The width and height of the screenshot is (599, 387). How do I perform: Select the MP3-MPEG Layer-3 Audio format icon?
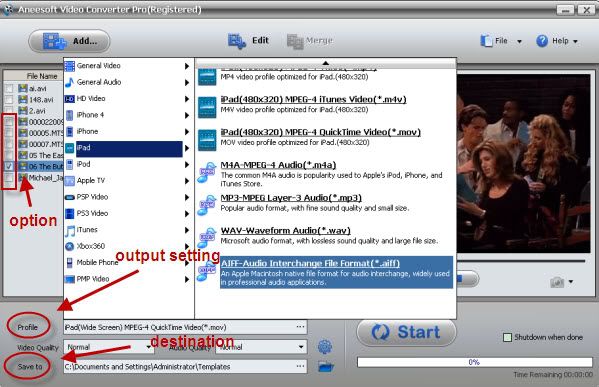tap(207, 204)
